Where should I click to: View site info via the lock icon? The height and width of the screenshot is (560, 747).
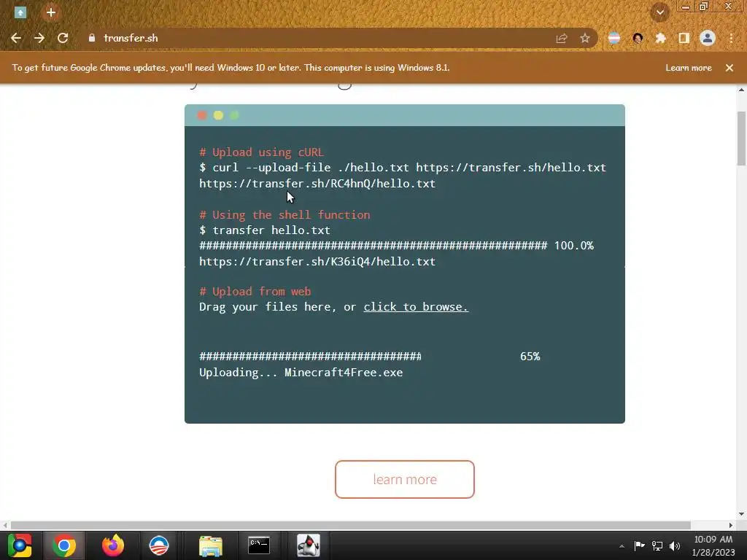coord(92,38)
